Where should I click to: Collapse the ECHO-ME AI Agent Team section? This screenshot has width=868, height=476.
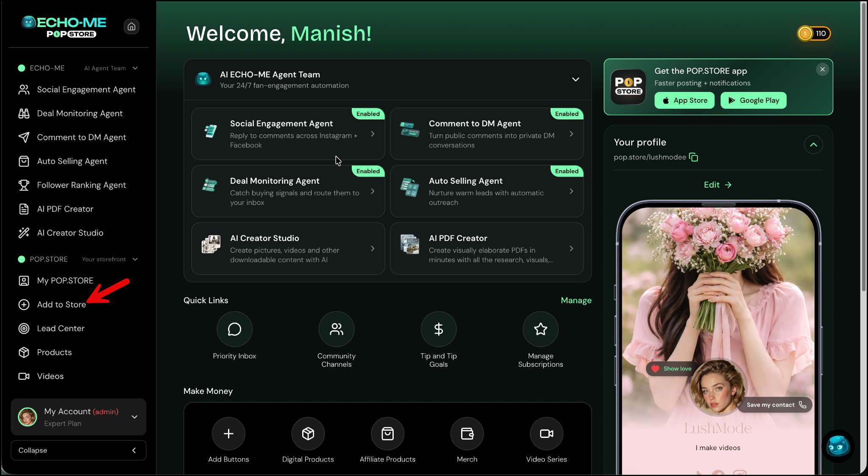[135, 68]
